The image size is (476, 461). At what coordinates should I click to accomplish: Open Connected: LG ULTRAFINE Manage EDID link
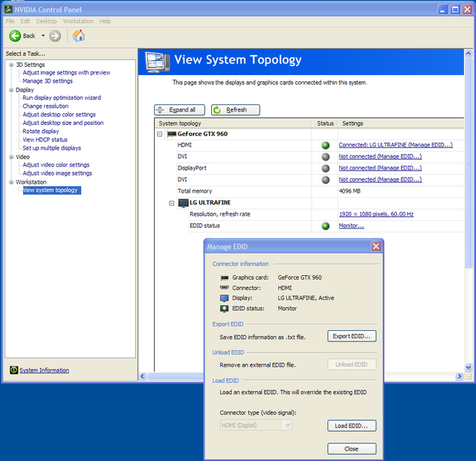(396, 145)
